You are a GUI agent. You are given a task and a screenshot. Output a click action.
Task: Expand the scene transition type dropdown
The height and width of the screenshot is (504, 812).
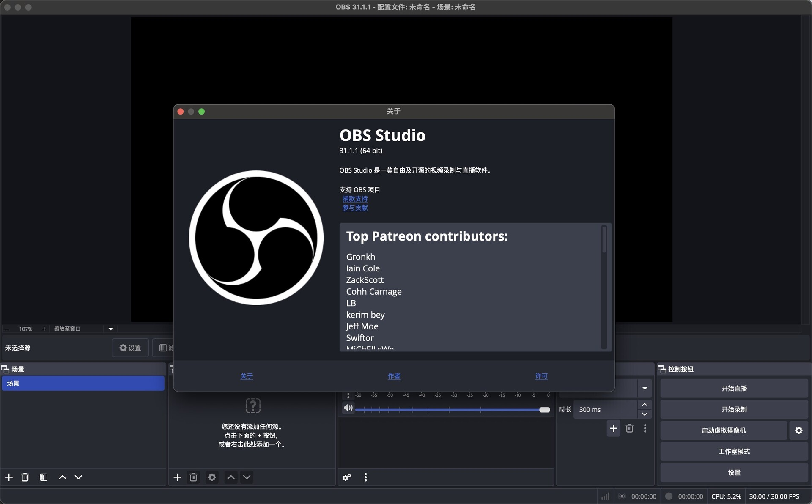pyautogui.click(x=645, y=388)
